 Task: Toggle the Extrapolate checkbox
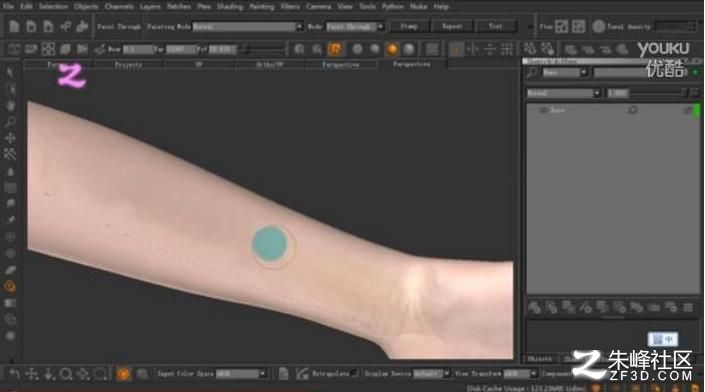pos(355,374)
